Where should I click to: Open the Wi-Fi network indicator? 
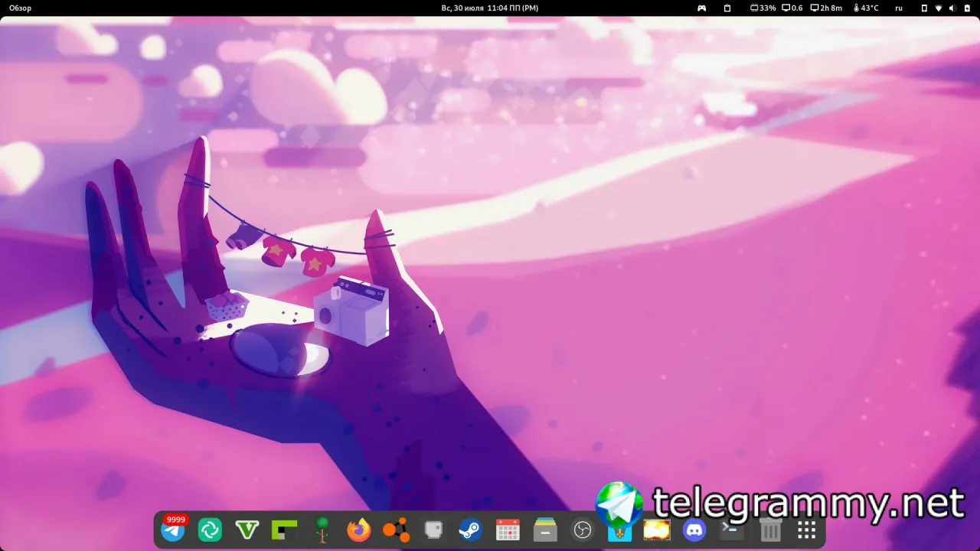[x=939, y=8]
